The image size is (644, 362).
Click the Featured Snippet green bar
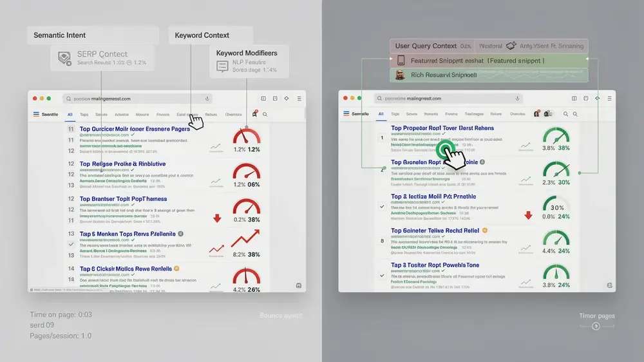pyautogui.click(x=489, y=61)
